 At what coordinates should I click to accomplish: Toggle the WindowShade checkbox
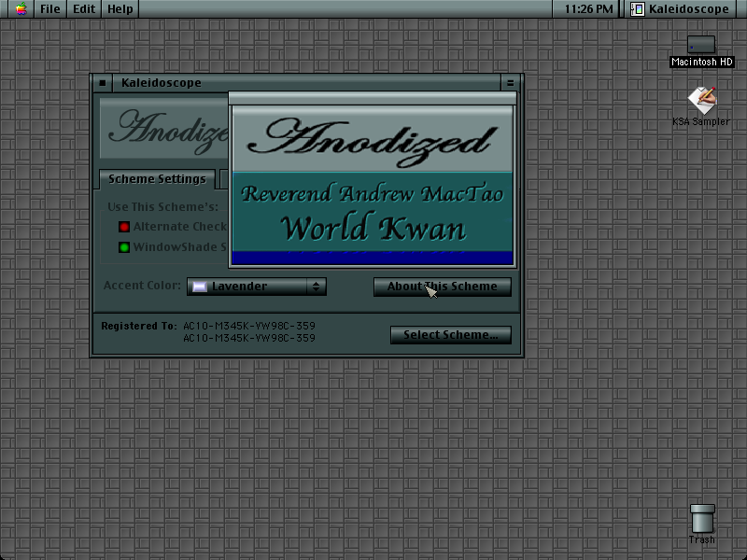coord(124,247)
